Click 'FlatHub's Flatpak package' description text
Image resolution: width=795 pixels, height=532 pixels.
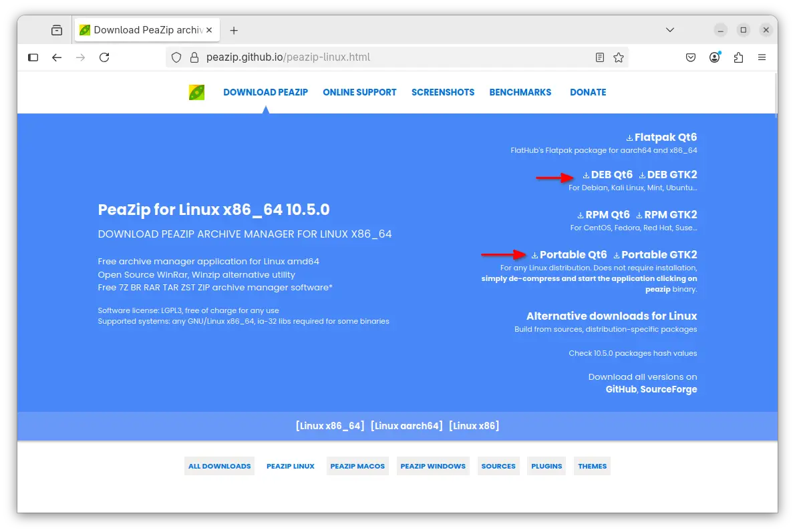tap(604, 150)
